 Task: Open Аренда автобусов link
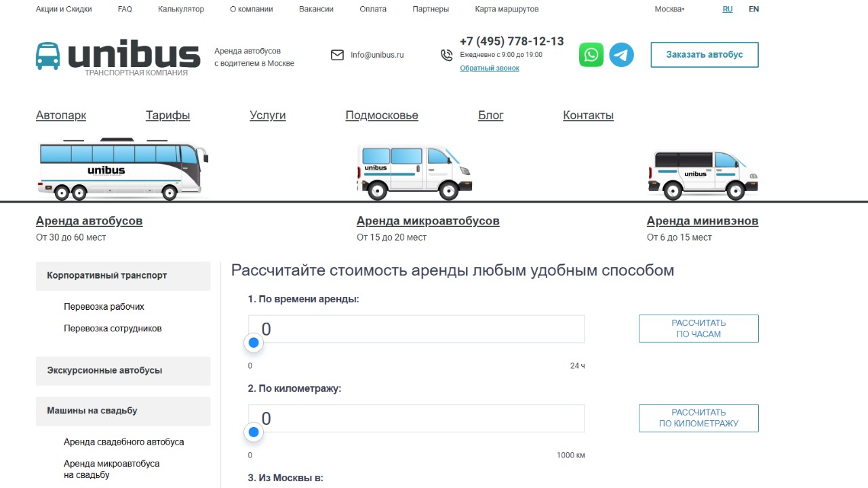[90, 221]
